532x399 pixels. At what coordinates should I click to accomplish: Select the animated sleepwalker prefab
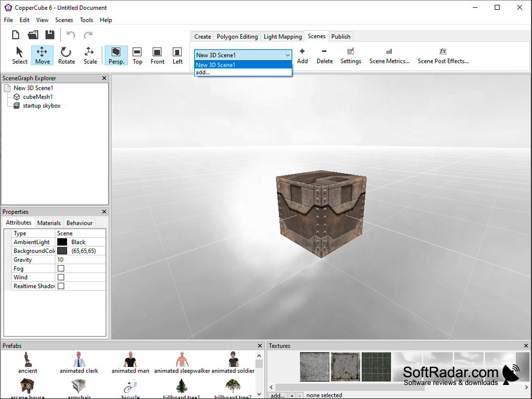(x=182, y=363)
